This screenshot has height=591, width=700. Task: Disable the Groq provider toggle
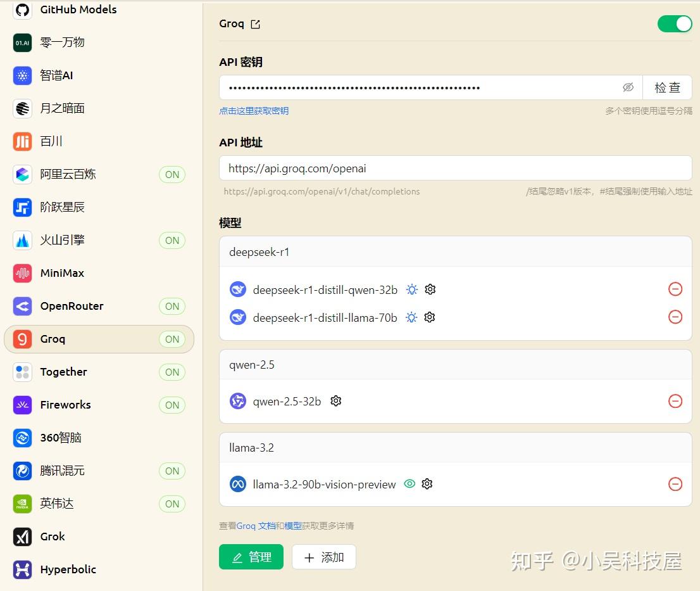click(x=675, y=23)
